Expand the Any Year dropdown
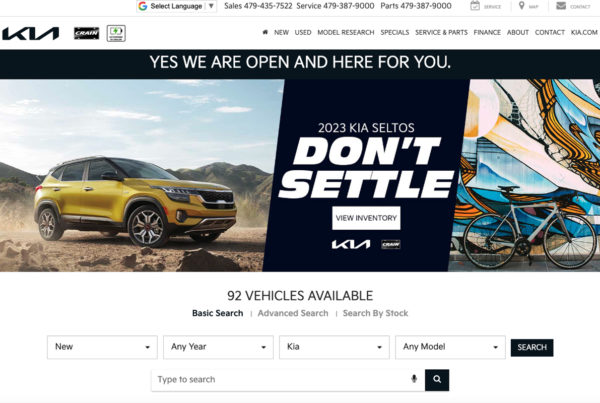The image size is (600, 403). click(218, 347)
